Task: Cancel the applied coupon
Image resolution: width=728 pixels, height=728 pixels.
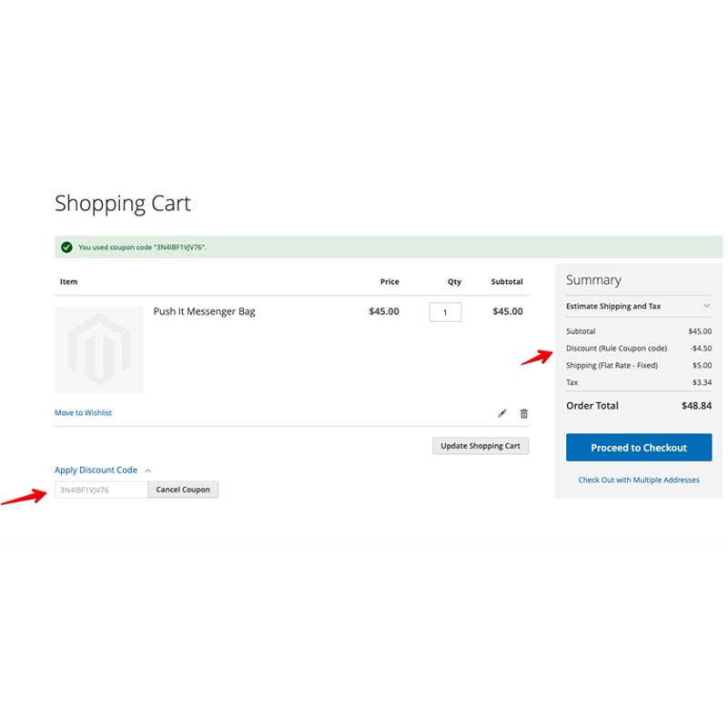Action: pos(183,490)
